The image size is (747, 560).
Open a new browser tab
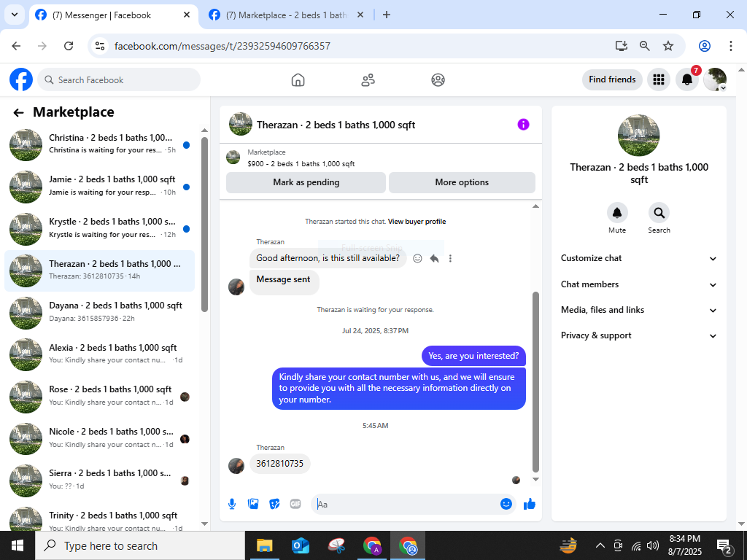point(387,15)
